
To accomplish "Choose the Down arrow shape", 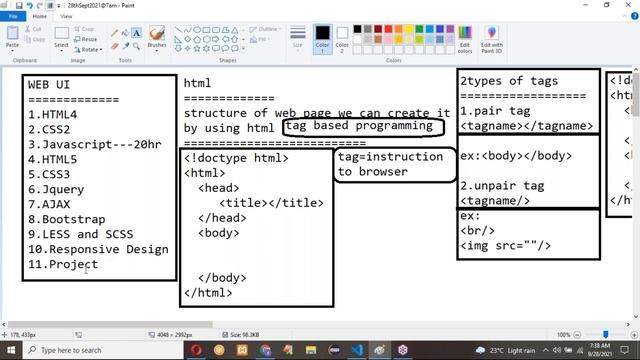I will 178,49.
